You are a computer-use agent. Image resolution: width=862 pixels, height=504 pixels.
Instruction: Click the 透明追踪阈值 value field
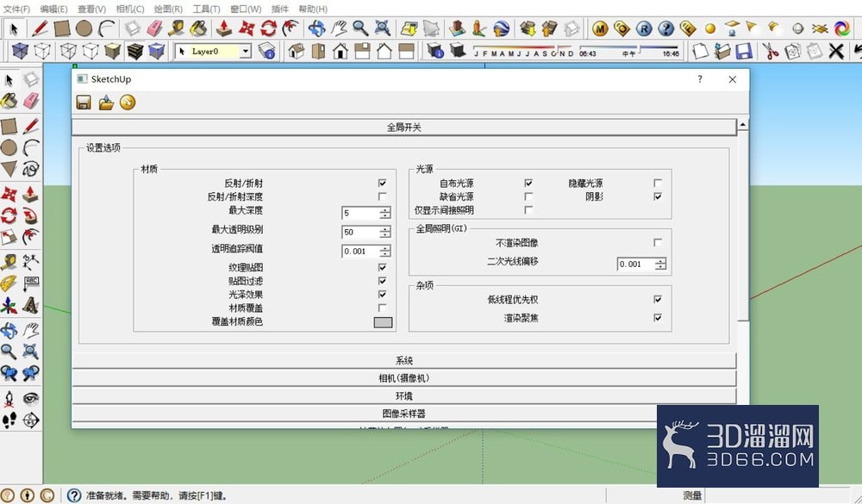pos(360,252)
